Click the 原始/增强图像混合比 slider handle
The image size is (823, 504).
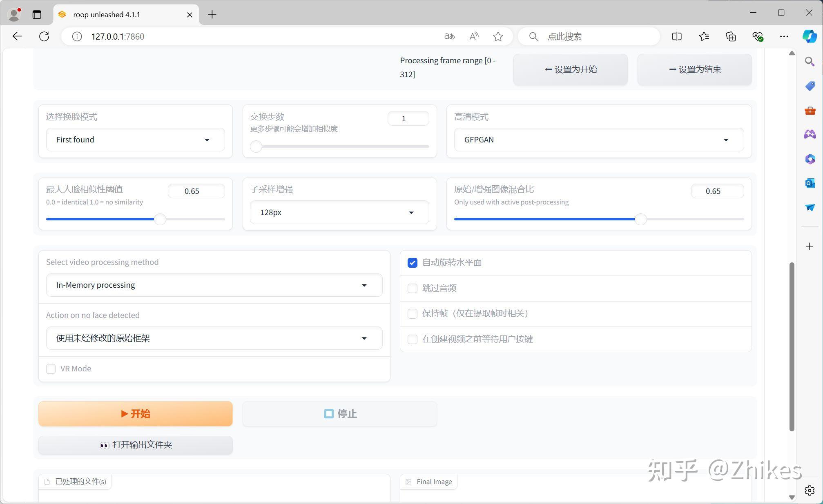(640, 219)
